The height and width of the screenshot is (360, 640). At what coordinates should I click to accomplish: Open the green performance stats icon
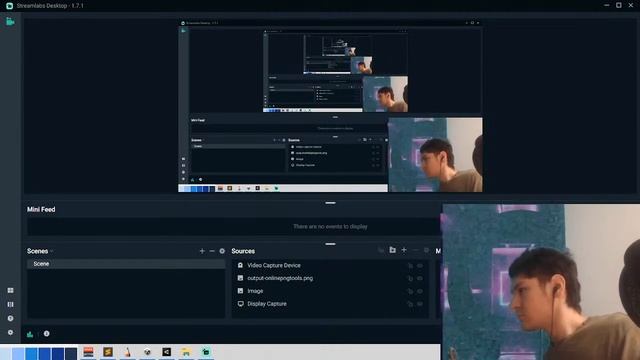[x=30, y=334]
